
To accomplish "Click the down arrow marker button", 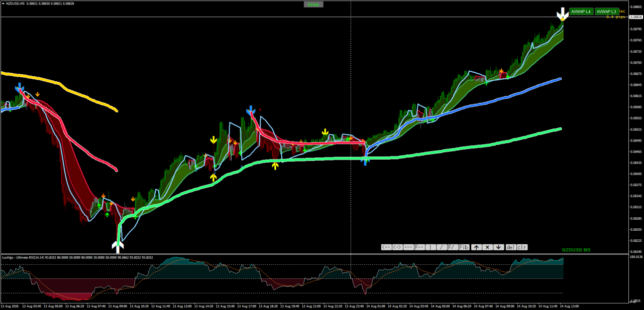I will pos(498,247).
